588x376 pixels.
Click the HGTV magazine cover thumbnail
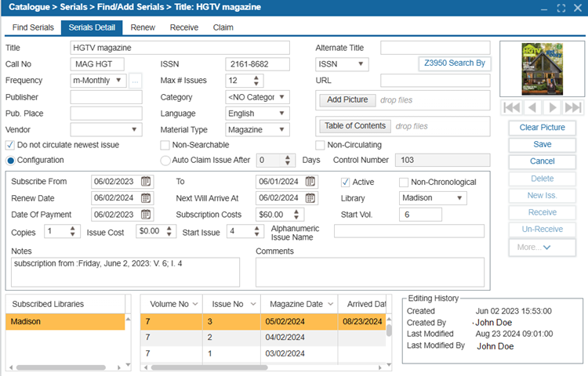(x=543, y=67)
